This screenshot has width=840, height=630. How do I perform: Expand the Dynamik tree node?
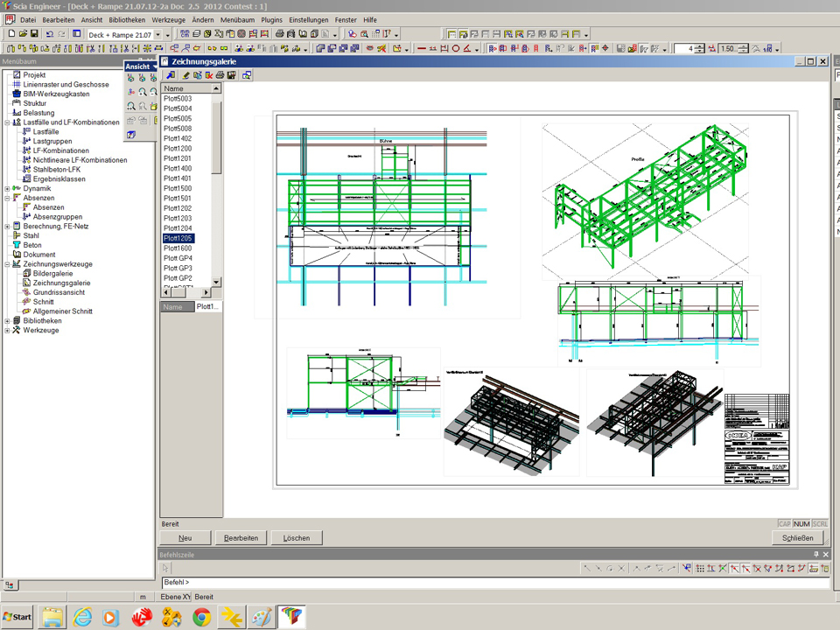[x=7, y=189]
